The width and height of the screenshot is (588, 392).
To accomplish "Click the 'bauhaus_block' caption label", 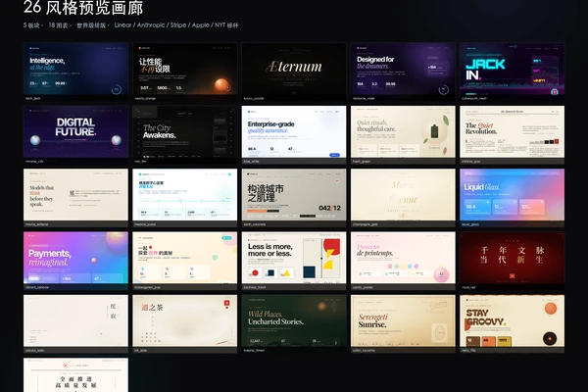I will [253, 288].
